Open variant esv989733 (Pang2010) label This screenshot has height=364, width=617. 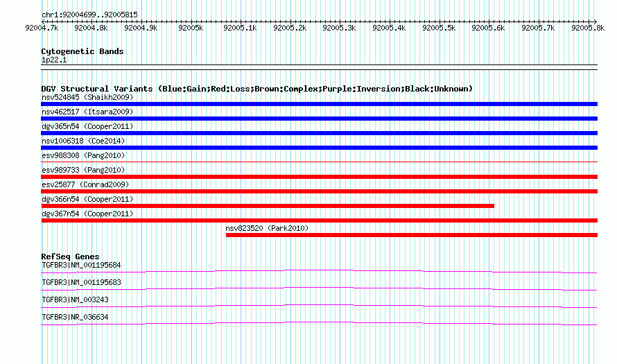[83, 170]
